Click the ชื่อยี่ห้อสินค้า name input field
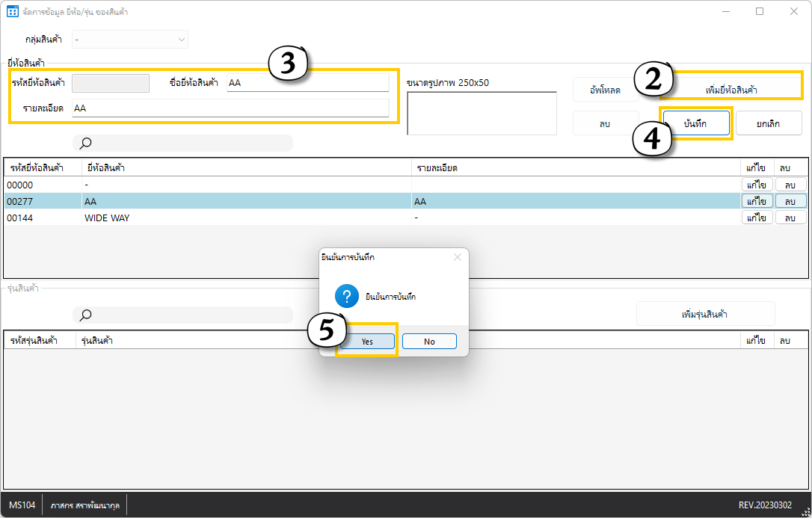Screen dimensions: 812x518 (x=307, y=83)
